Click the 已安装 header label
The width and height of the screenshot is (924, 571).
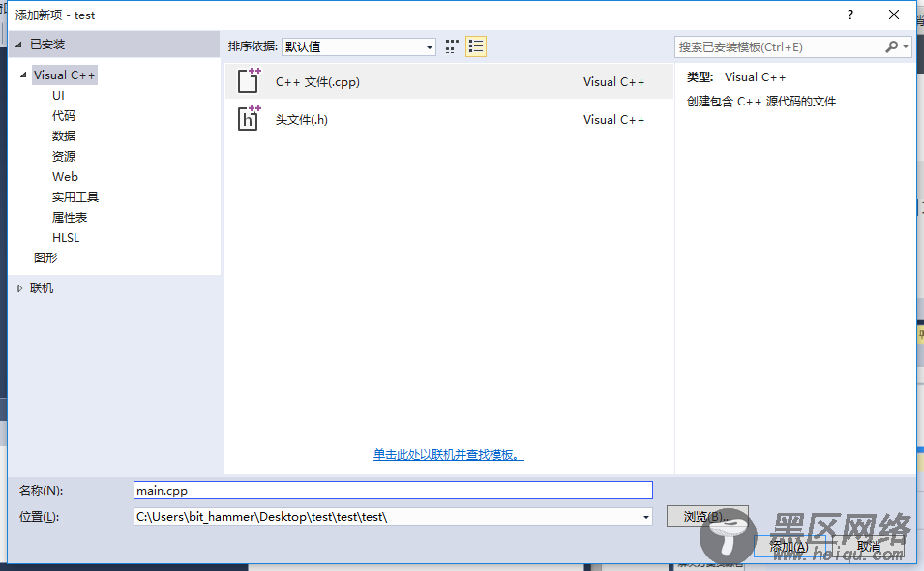pos(47,45)
